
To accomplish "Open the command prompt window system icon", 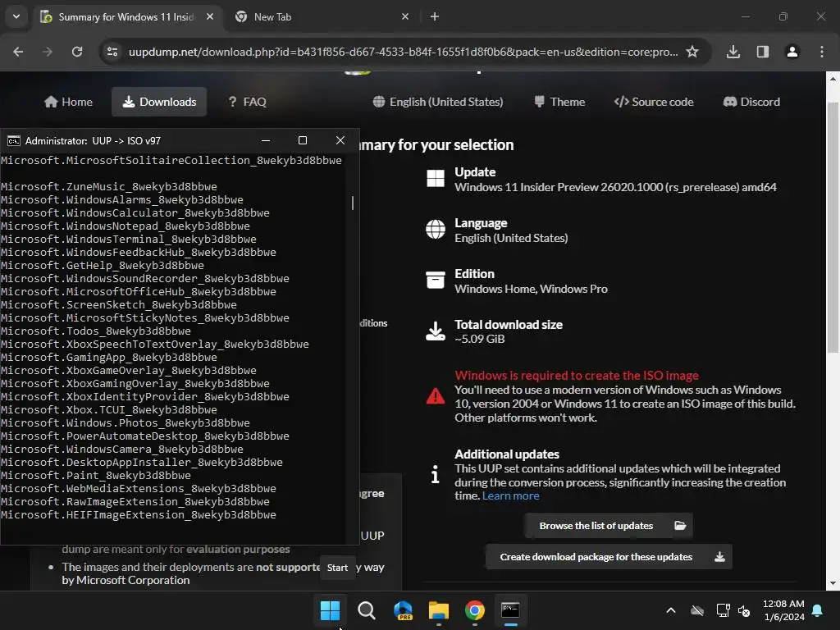I will 13,141.
